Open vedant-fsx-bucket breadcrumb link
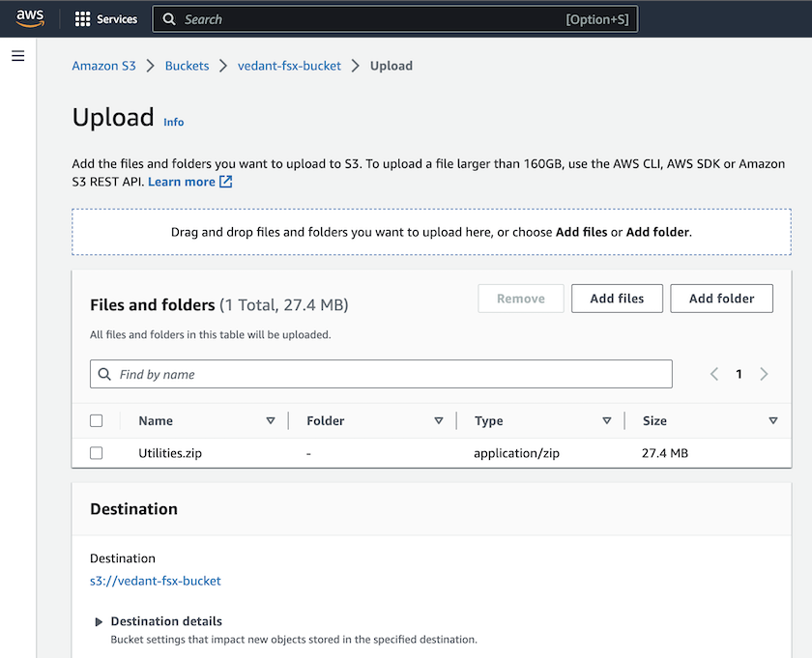Image resolution: width=812 pixels, height=658 pixels. 289,66
